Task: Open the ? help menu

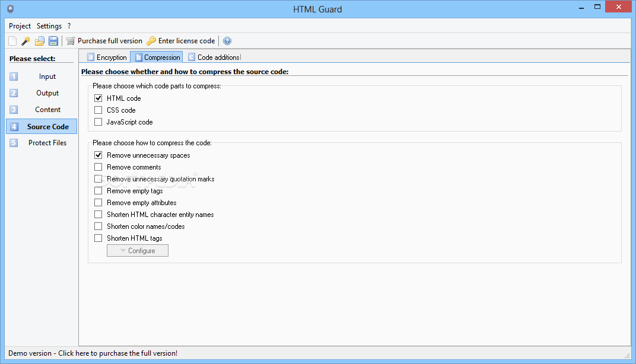Action: [x=69, y=26]
